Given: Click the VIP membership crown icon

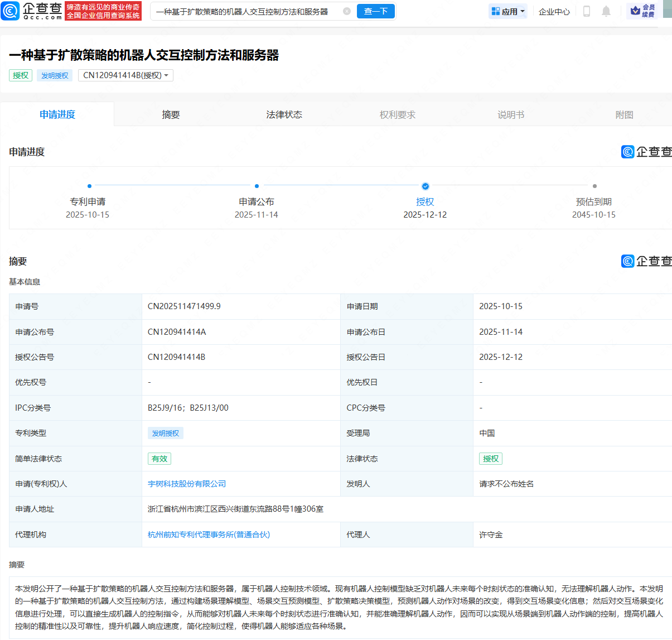Looking at the screenshot, I should [635, 11].
